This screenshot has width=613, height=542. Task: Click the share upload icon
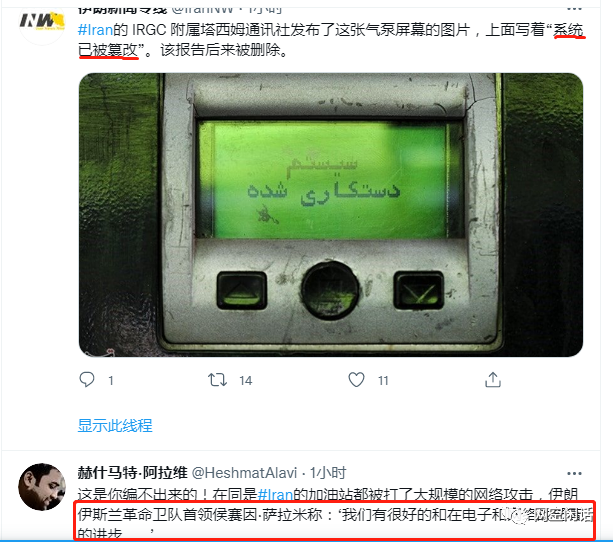click(493, 380)
